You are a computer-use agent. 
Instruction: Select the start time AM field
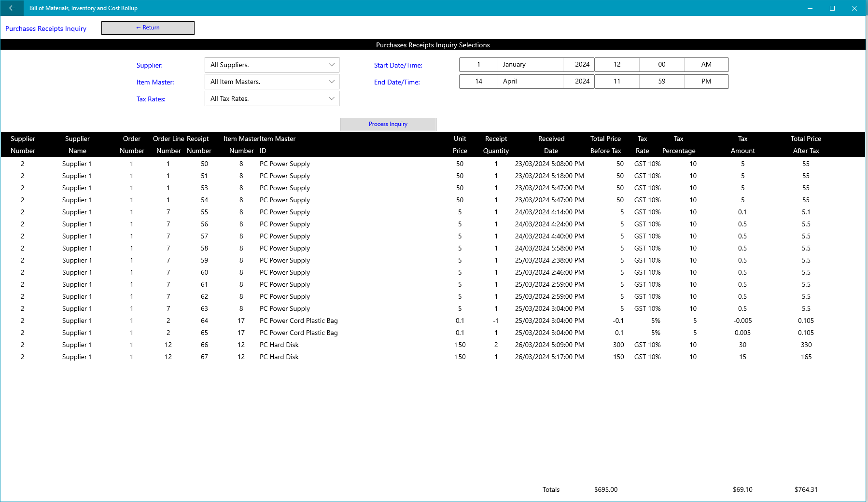point(706,64)
